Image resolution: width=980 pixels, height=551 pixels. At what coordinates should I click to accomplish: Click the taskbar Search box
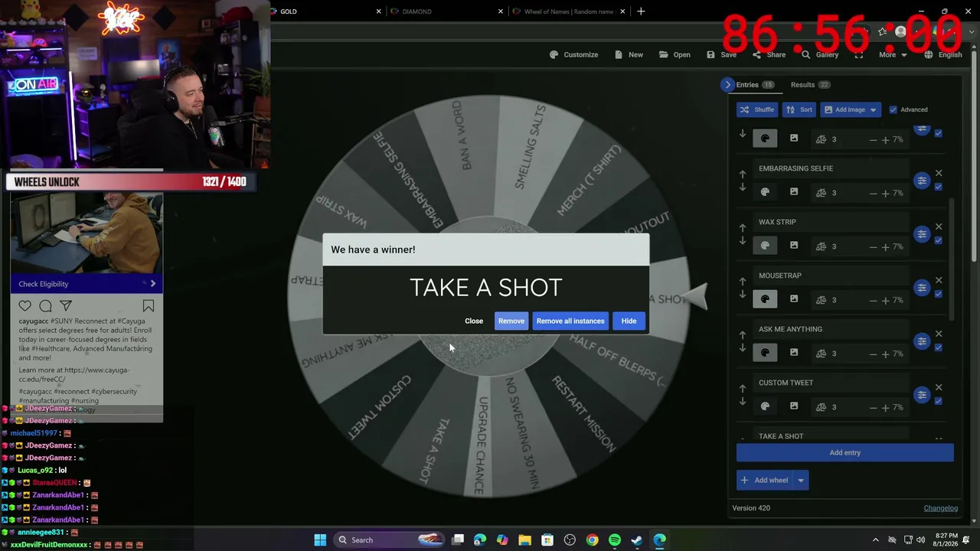coord(390,540)
